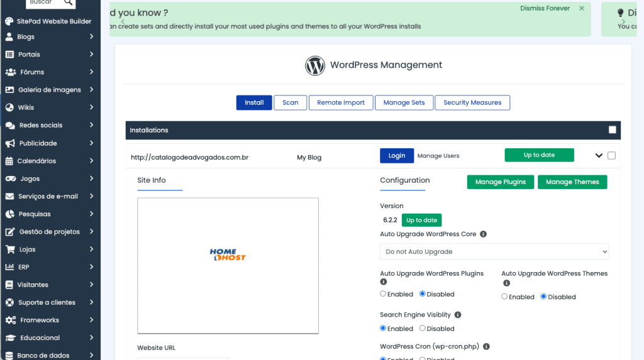Click info icon under Auto Upgrade WordPress Themes
This screenshot has height=360, width=644.
[x=506, y=283]
